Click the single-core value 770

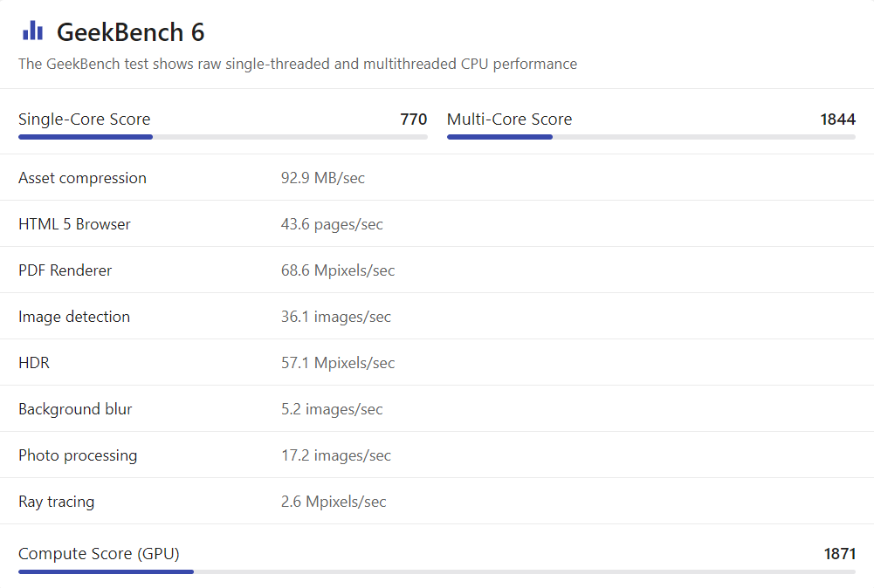pos(413,120)
